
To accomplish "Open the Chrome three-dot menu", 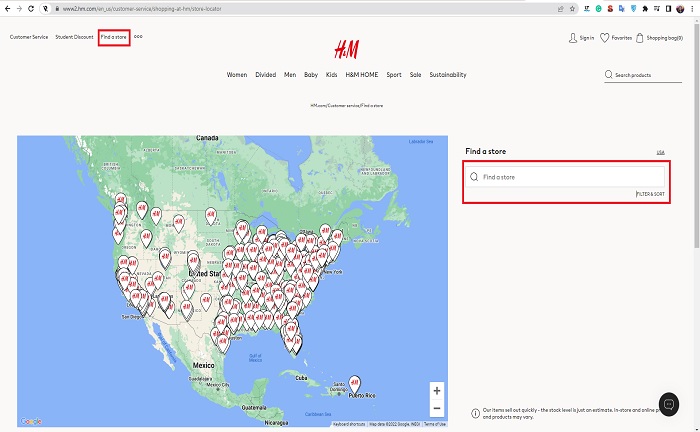I will pos(692,8).
